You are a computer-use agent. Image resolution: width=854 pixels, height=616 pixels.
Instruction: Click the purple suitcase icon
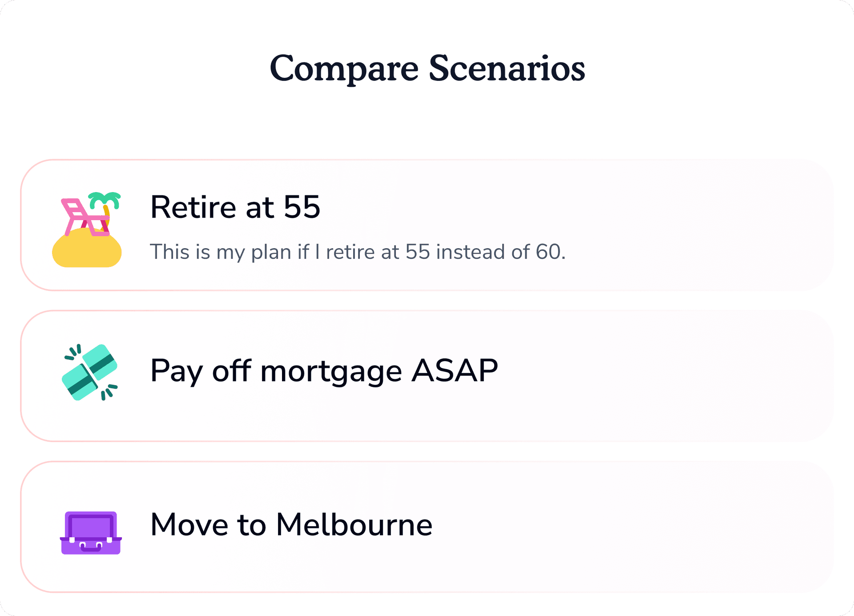click(x=91, y=534)
